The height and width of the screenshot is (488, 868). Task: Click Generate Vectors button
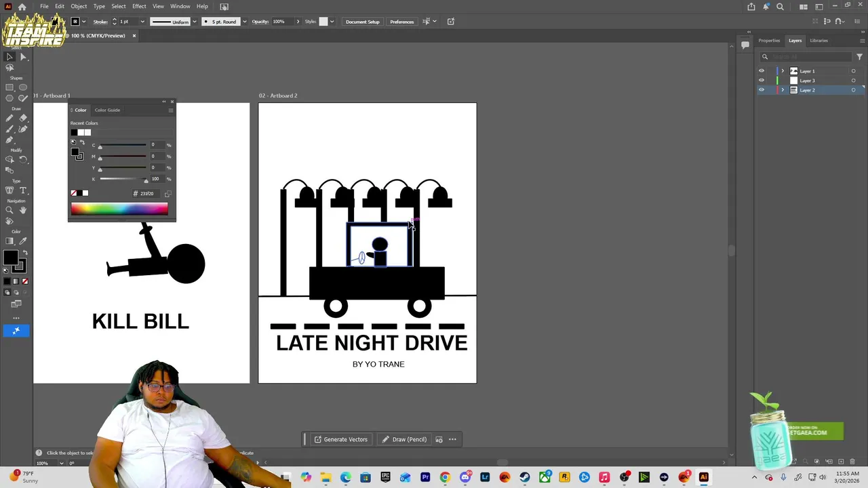[x=340, y=439]
